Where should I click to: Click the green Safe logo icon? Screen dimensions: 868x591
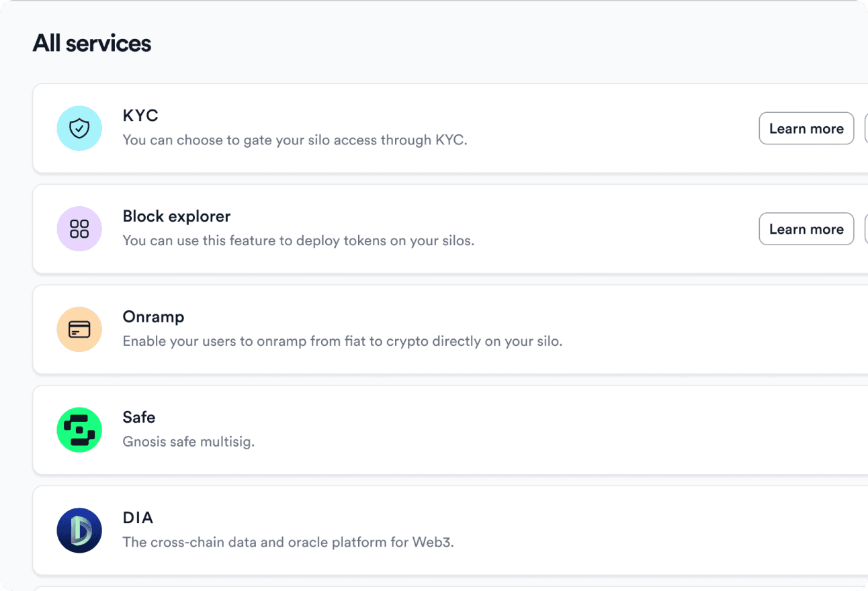point(79,430)
